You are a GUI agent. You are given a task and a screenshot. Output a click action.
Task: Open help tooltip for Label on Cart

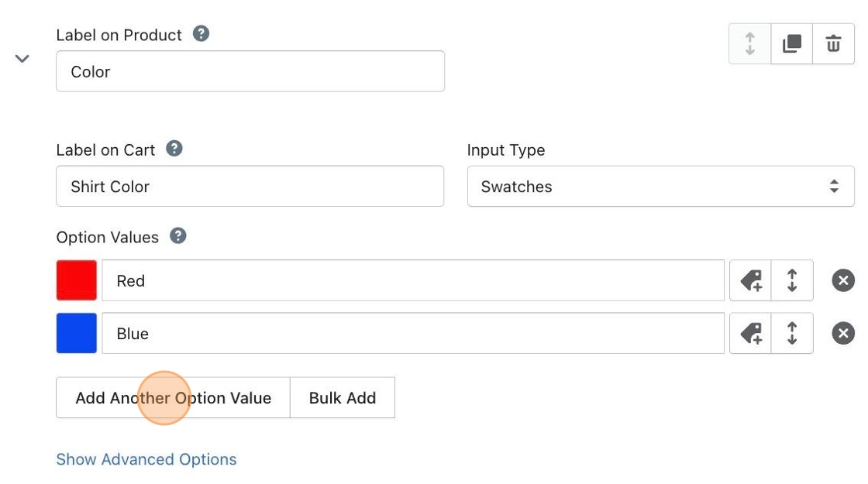pyautogui.click(x=174, y=149)
